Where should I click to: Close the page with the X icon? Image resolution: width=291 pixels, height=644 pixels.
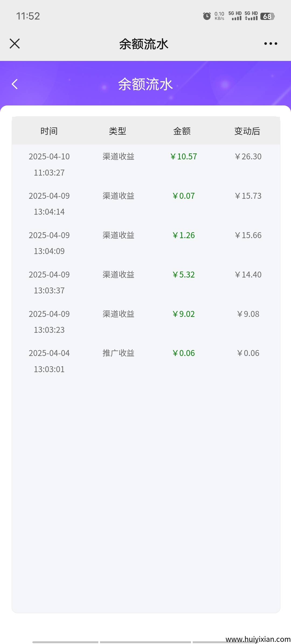tap(15, 43)
